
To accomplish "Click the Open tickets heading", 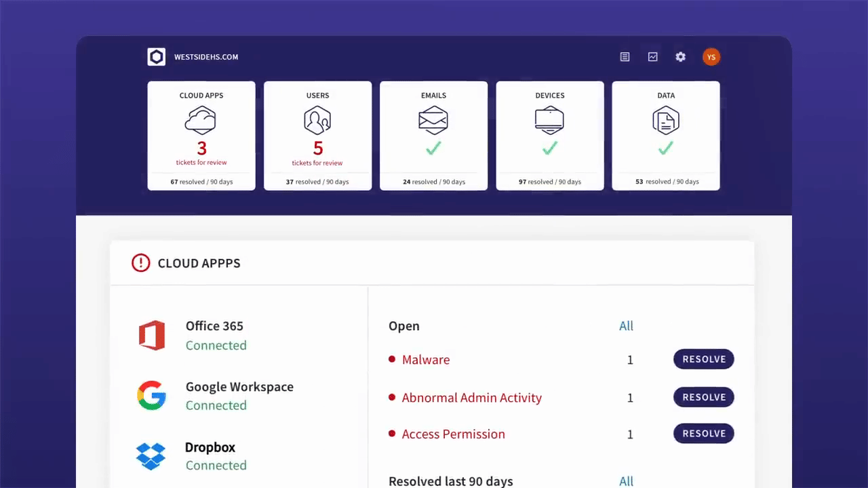I will click(x=404, y=326).
